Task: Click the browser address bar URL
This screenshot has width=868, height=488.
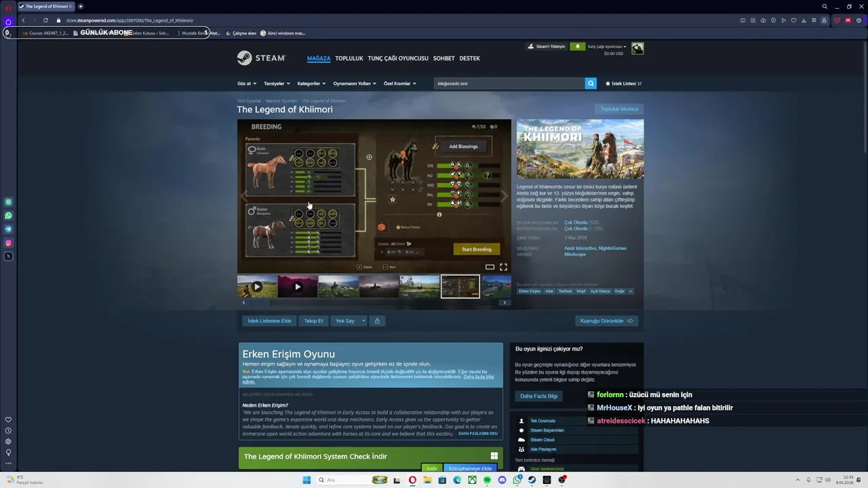Action: (x=130, y=20)
